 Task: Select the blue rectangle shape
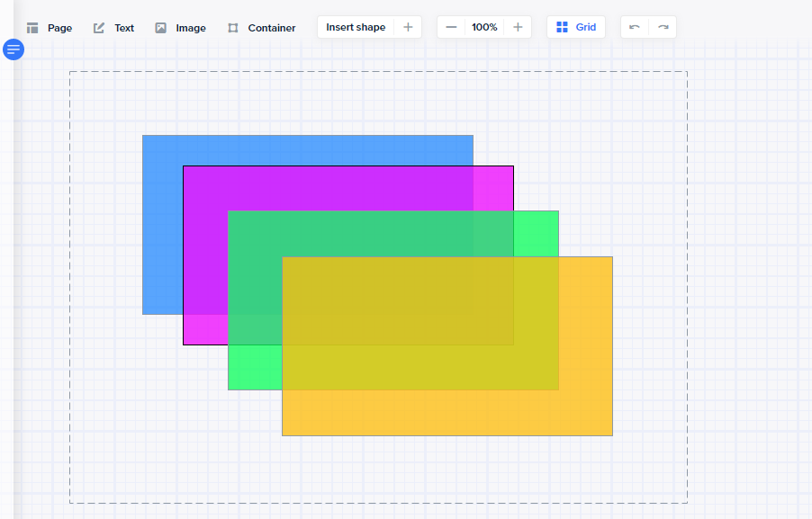tap(162, 222)
